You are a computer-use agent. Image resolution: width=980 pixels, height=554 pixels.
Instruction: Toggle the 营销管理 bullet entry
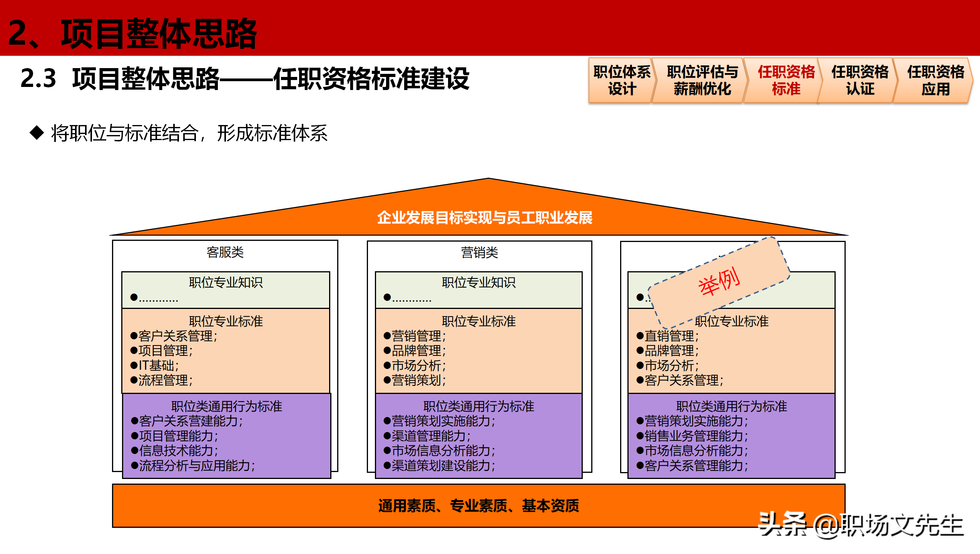coord(415,336)
